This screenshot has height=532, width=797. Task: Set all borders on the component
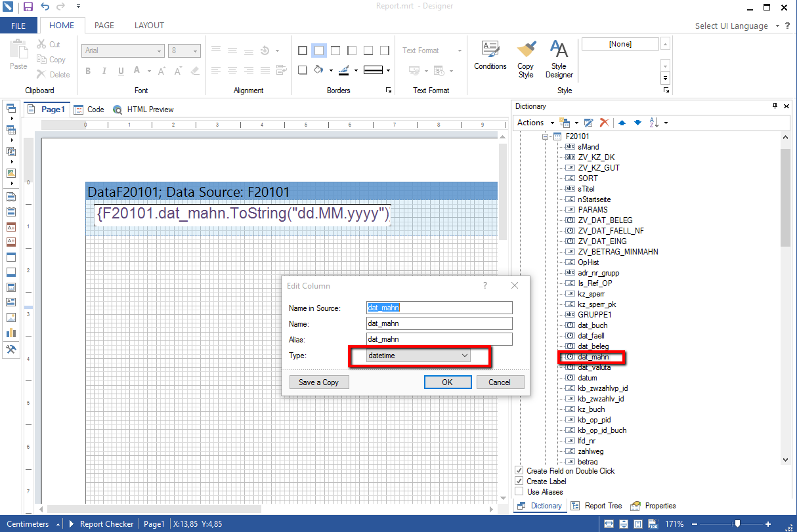[x=303, y=51]
